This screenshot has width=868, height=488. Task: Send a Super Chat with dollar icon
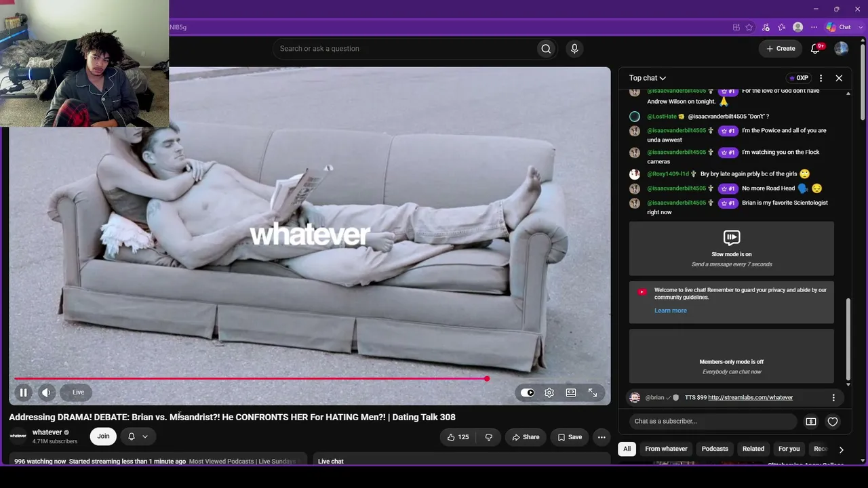(811, 422)
